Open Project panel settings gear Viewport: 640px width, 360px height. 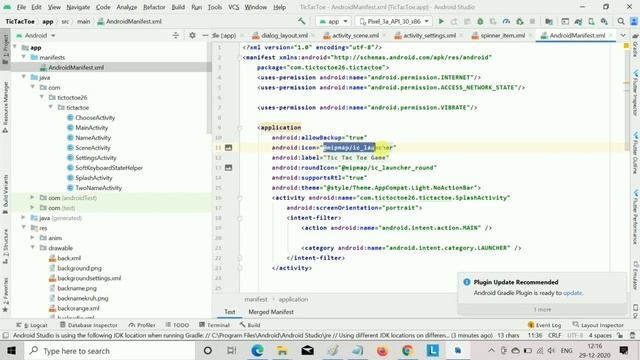[x=192, y=36]
